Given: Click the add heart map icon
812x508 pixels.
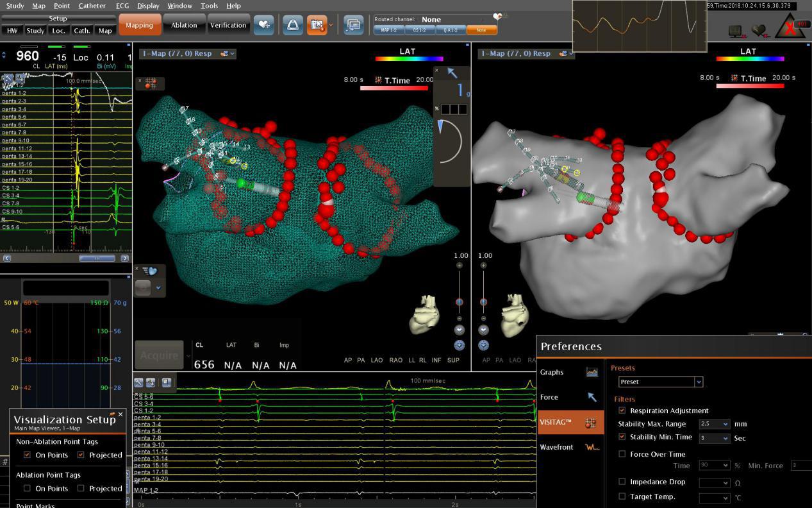Looking at the screenshot, I should tap(263, 25).
